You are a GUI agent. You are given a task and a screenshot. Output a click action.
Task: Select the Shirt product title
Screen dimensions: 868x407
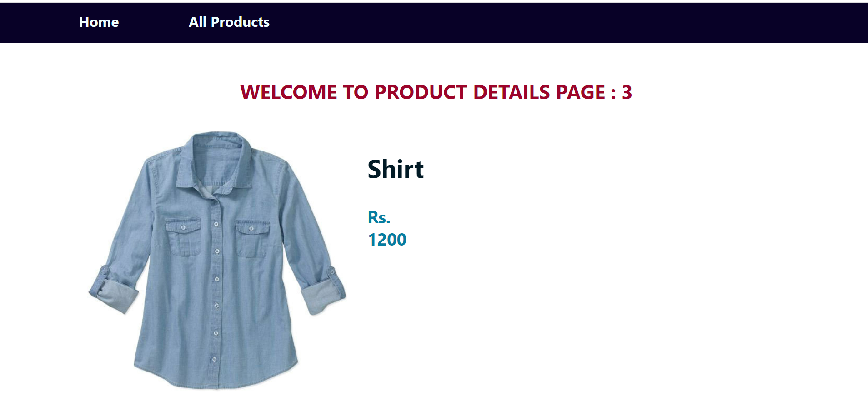tap(396, 169)
